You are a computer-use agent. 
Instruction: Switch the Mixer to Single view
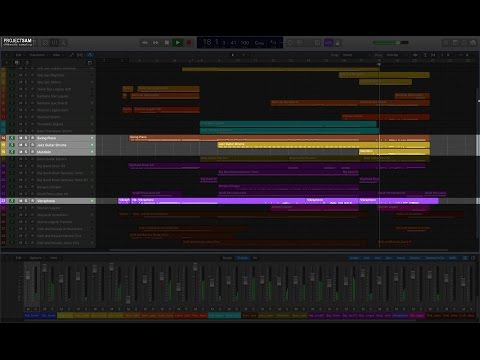point(227,258)
